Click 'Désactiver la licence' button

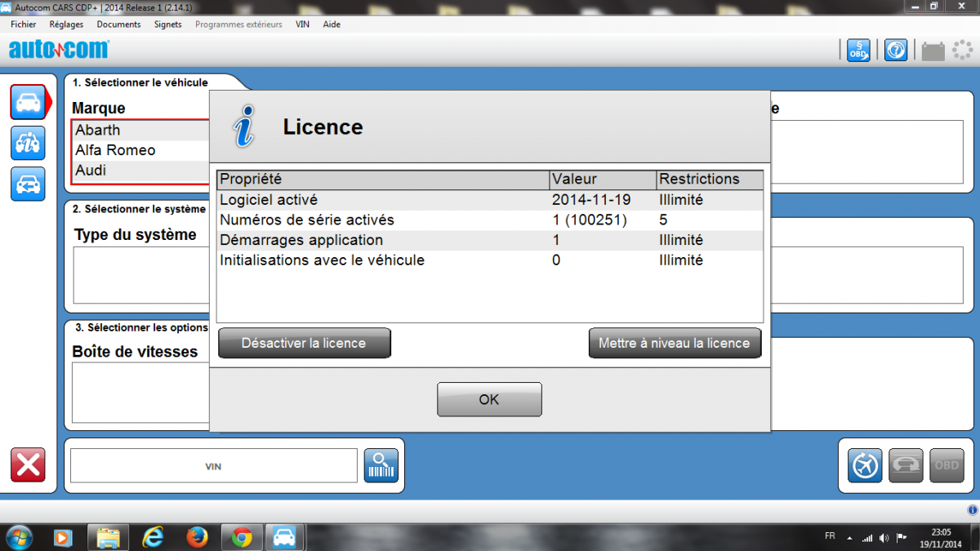305,343
